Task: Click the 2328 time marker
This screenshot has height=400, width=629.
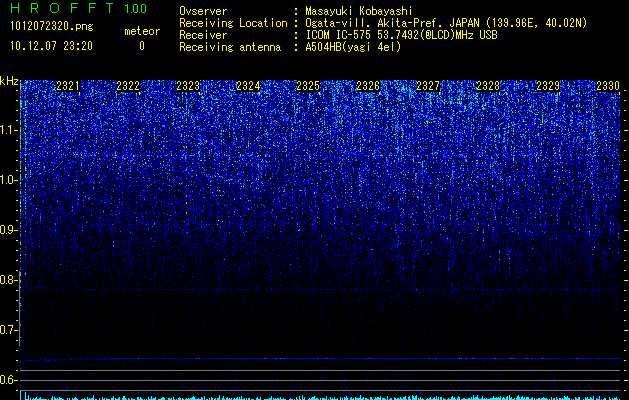Action: coord(488,85)
